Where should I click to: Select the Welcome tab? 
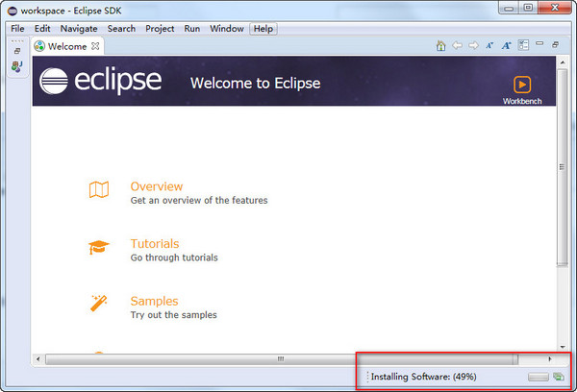[x=67, y=46]
